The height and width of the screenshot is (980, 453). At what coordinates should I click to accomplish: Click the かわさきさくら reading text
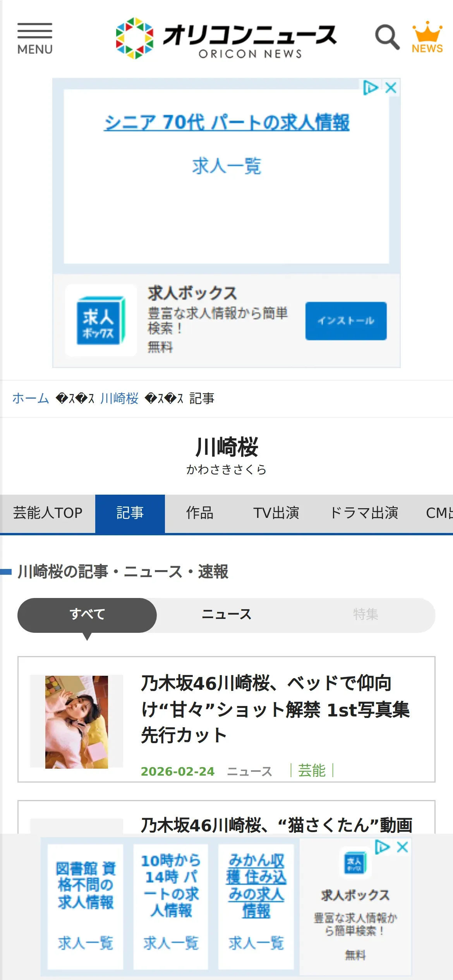(x=226, y=469)
